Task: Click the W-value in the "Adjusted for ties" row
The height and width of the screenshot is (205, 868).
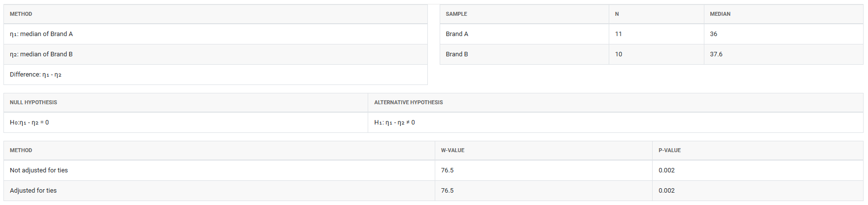Action: coord(448,191)
